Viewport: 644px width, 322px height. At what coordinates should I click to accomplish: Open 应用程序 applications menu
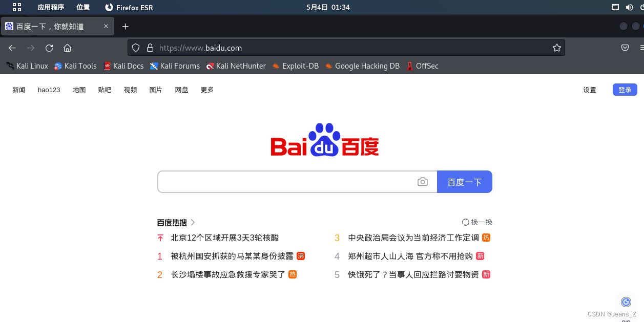(51, 7)
